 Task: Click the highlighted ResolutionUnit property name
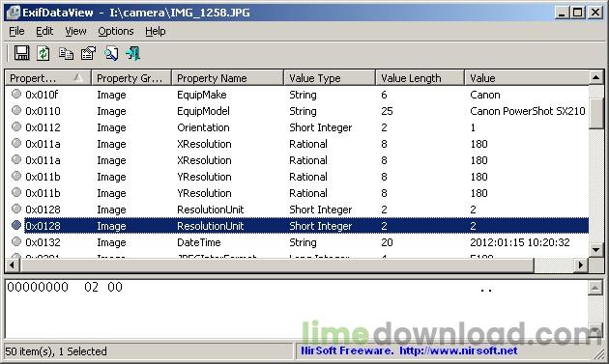pos(210,226)
